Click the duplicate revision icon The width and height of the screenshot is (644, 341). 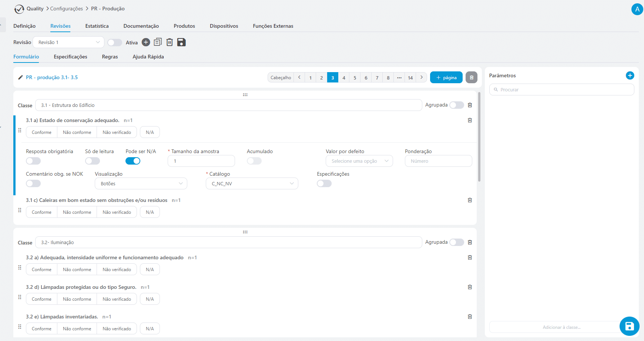[x=158, y=42]
